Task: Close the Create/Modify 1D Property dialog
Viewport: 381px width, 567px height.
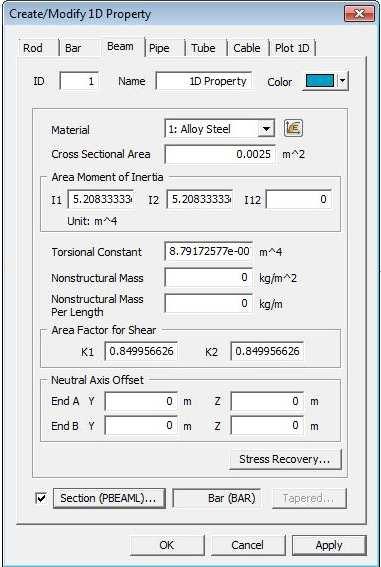Action: (359, 14)
